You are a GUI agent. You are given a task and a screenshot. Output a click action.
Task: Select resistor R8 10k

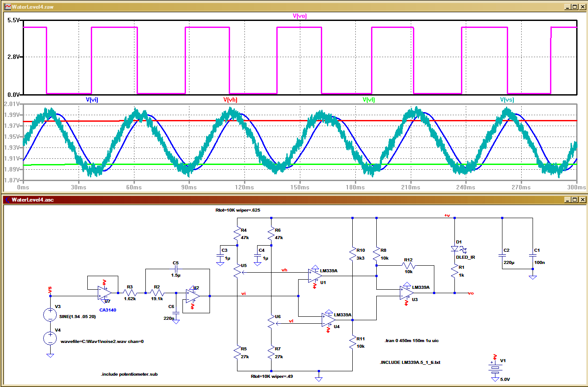[376, 255]
